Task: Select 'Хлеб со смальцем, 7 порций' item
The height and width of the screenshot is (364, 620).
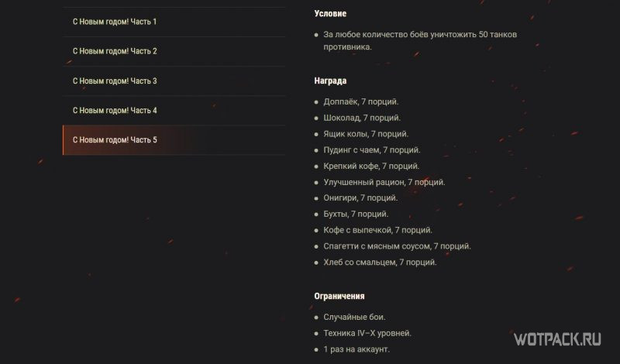Action: [380, 263]
